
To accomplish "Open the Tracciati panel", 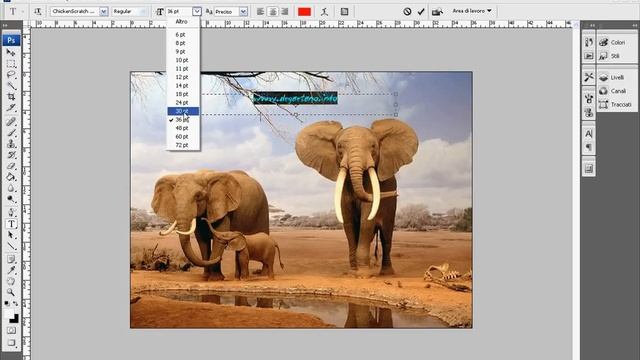I will click(x=617, y=104).
